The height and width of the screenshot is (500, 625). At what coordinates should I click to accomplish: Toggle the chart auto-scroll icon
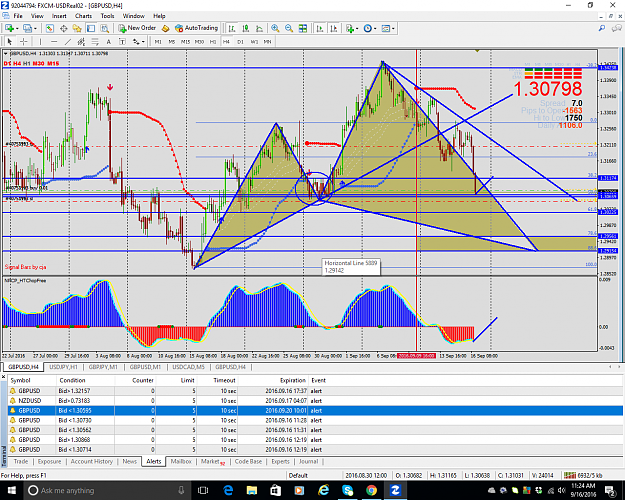click(320, 28)
